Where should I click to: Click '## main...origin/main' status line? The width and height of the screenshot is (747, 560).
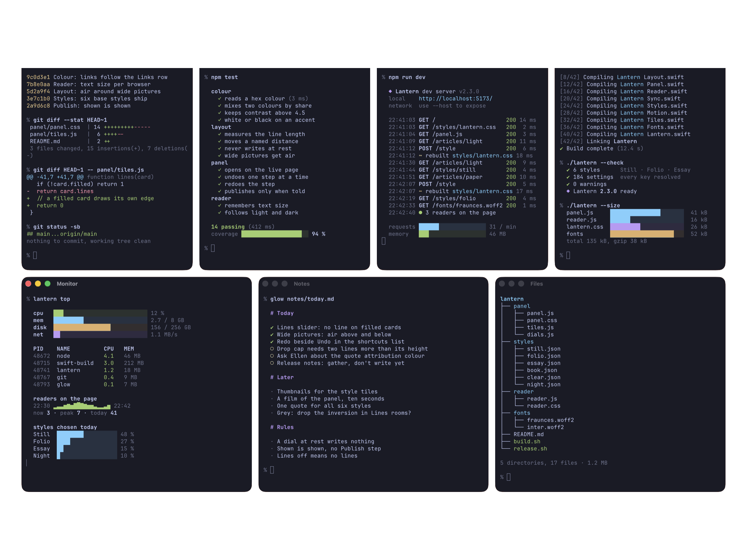62,234
